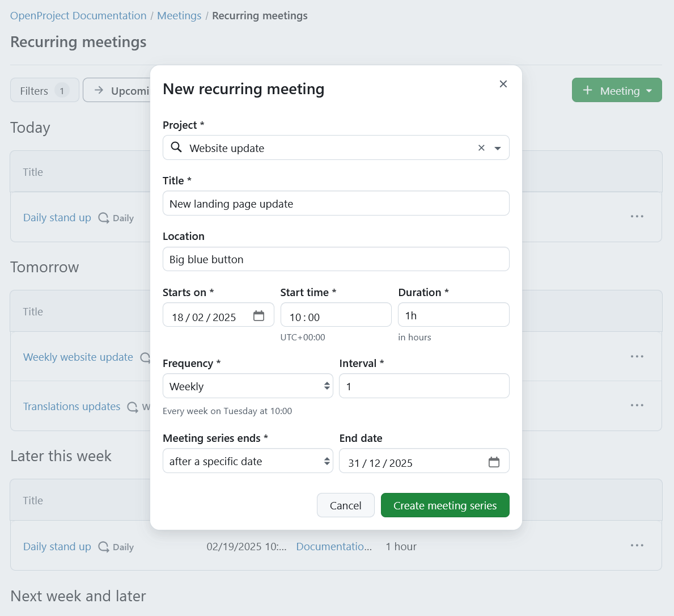Click the search icon in the Project field

tap(176, 147)
